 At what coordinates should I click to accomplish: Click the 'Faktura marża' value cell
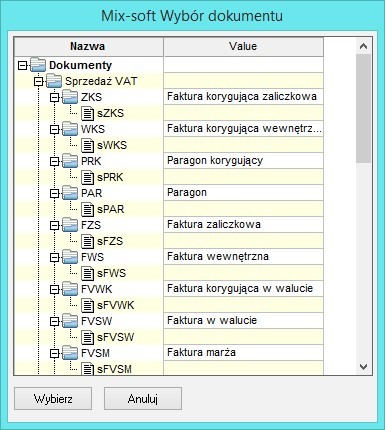(x=243, y=353)
